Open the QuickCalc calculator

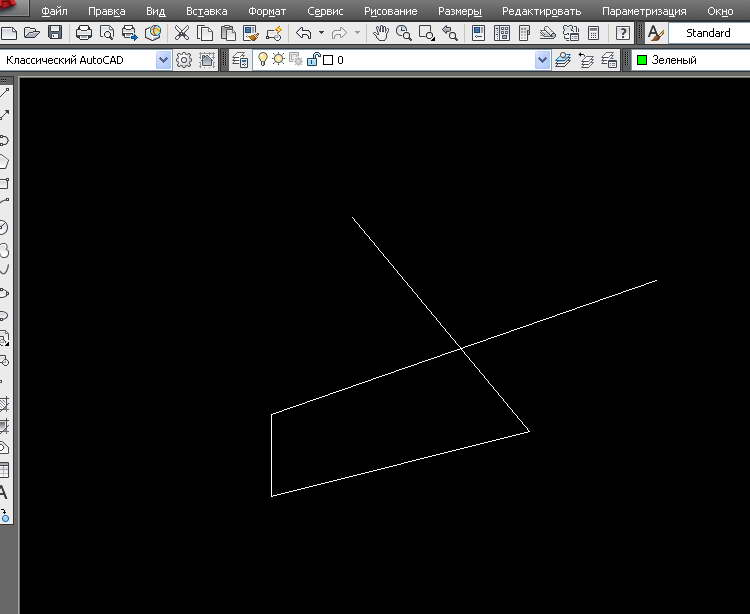(594, 33)
